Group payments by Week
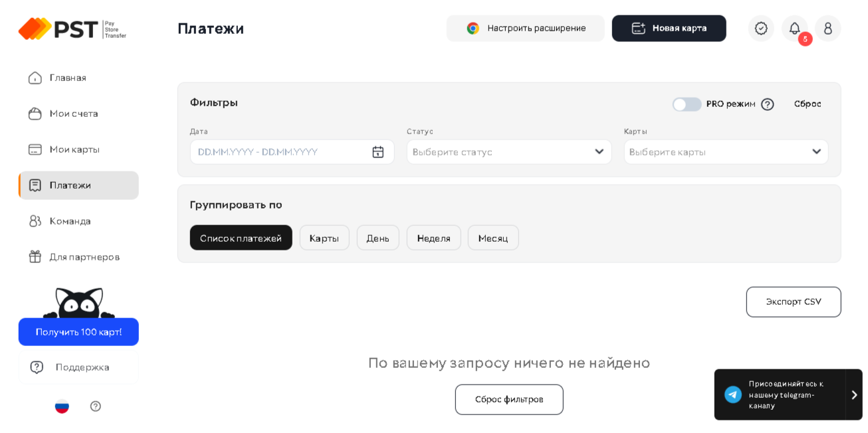This screenshot has height=433, width=868. [x=433, y=238]
